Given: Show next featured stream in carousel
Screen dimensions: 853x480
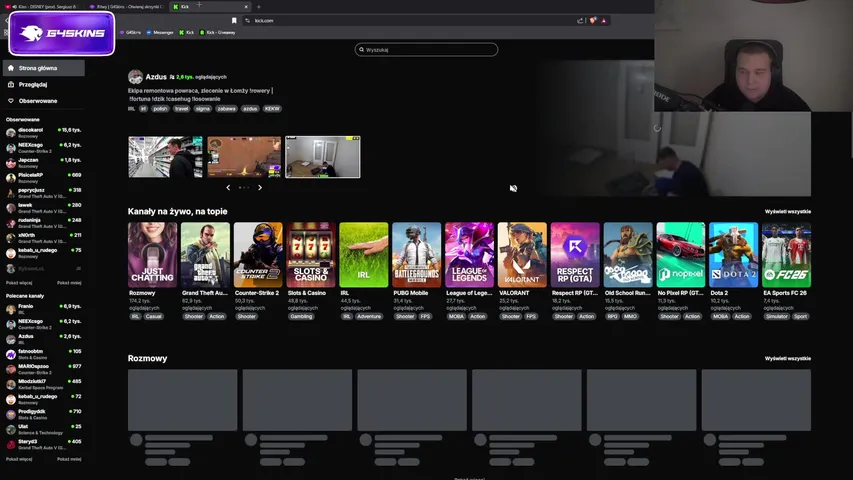Looking at the screenshot, I should pyautogui.click(x=260, y=187).
